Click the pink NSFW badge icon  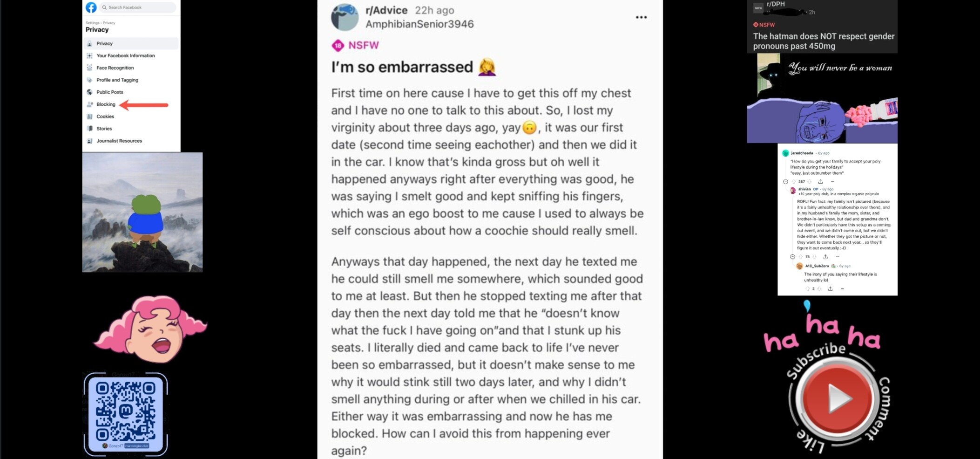[338, 45]
